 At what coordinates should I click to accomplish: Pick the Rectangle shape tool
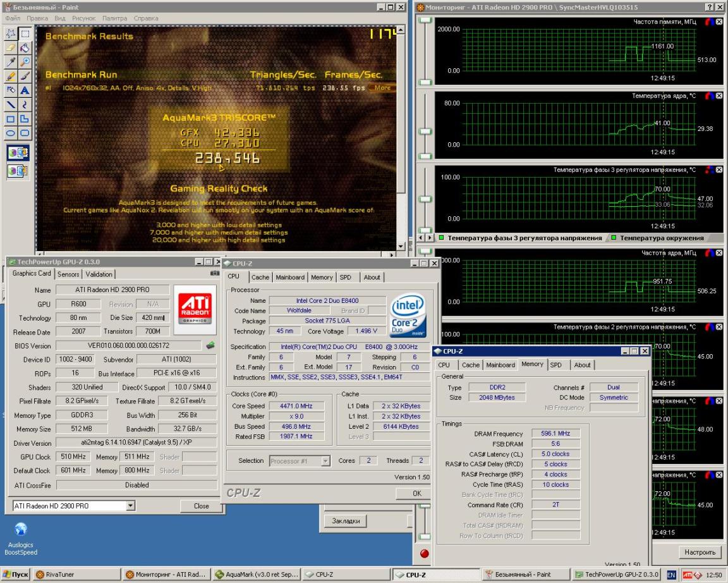[x=11, y=119]
